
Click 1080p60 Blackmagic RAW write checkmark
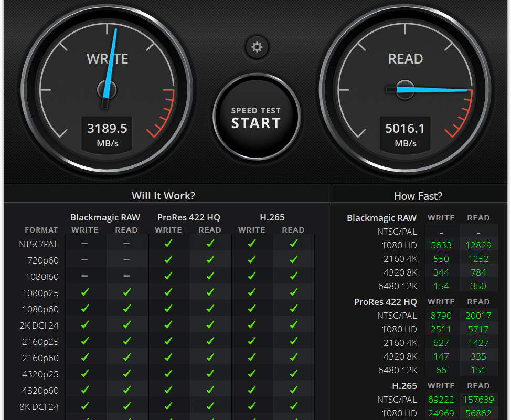[85, 308]
